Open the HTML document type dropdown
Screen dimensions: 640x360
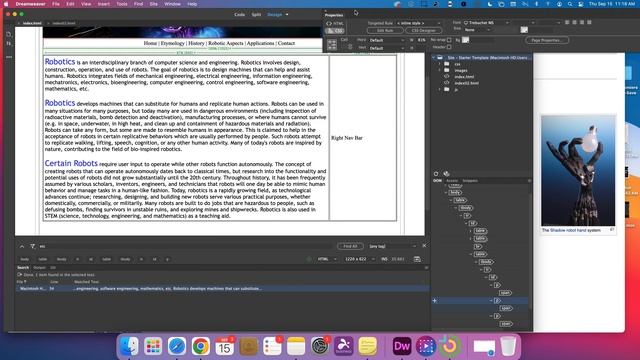pyautogui.click(x=327, y=259)
